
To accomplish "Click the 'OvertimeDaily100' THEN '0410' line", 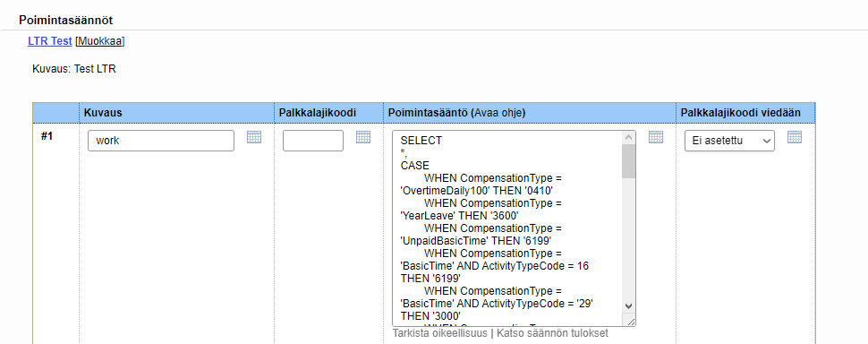I will [477, 191].
